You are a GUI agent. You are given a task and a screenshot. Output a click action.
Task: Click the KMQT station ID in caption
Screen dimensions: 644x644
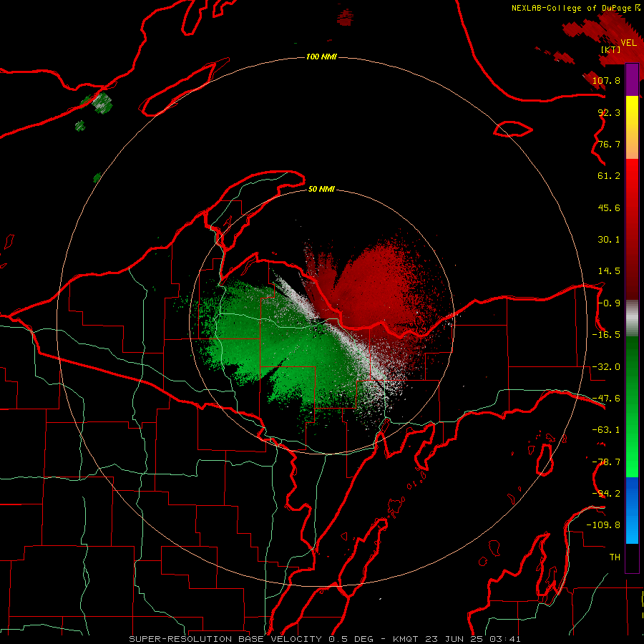[406, 639]
